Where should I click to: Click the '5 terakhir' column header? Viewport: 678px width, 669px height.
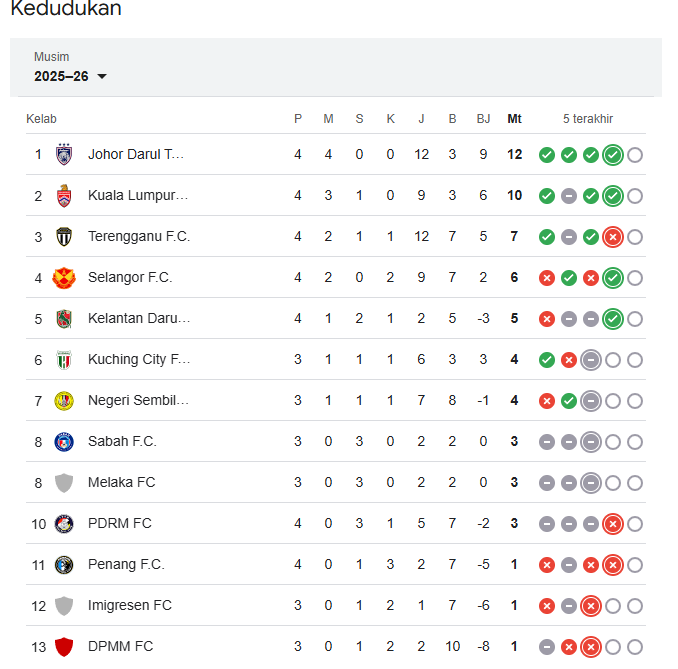[588, 118]
